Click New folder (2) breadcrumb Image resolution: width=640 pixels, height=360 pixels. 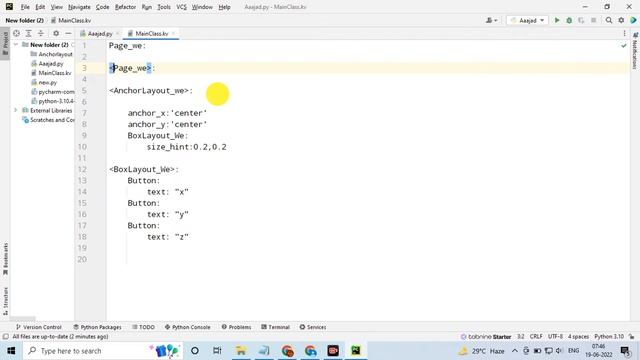tap(24, 20)
